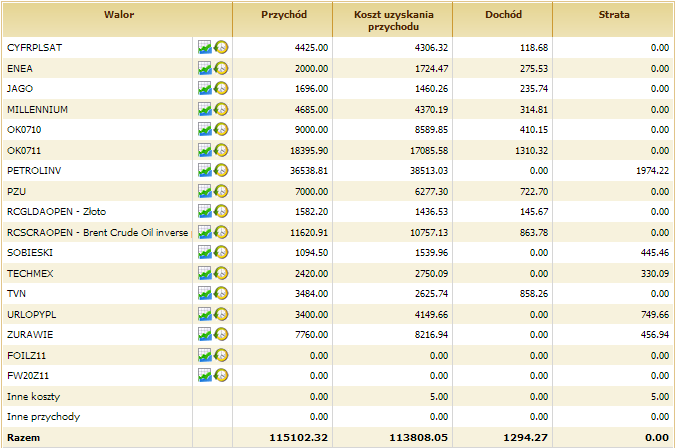Open the history clock icon for CYFRPLSAT

click(221, 47)
